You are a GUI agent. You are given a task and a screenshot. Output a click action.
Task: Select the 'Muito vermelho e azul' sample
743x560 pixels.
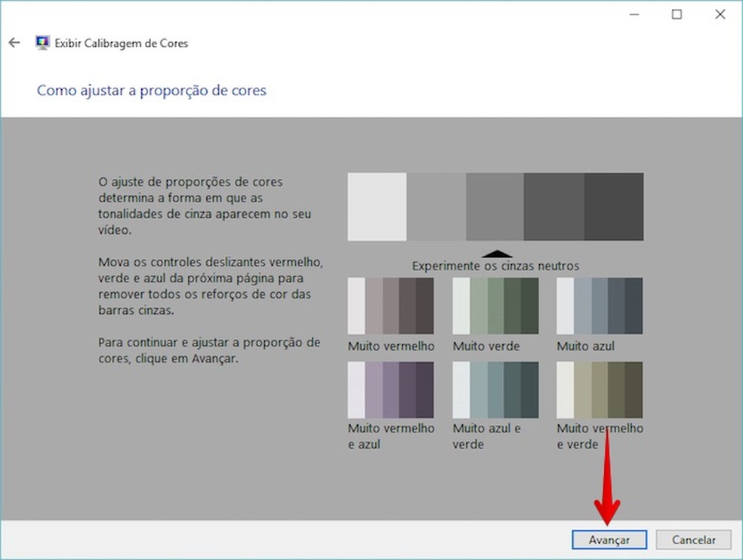tap(390, 389)
